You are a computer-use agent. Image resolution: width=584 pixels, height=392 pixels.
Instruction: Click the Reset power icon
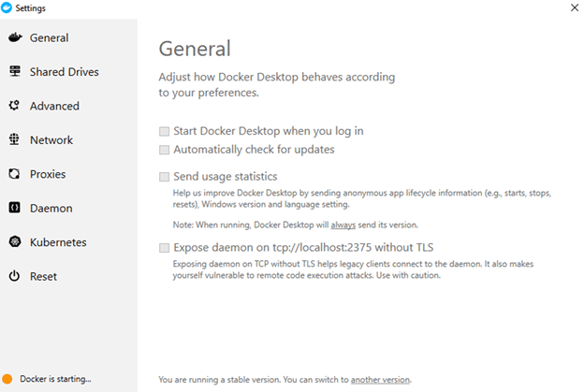(14, 276)
